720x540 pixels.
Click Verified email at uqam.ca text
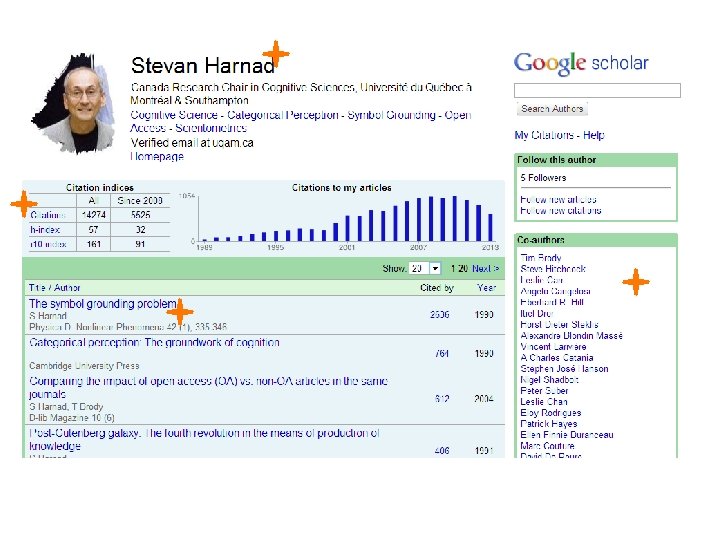[192, 143]
